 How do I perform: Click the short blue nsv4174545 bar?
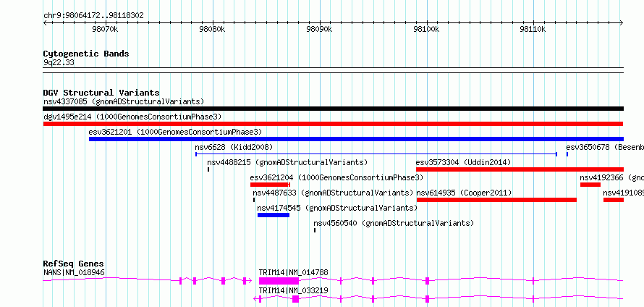point(274,215)
